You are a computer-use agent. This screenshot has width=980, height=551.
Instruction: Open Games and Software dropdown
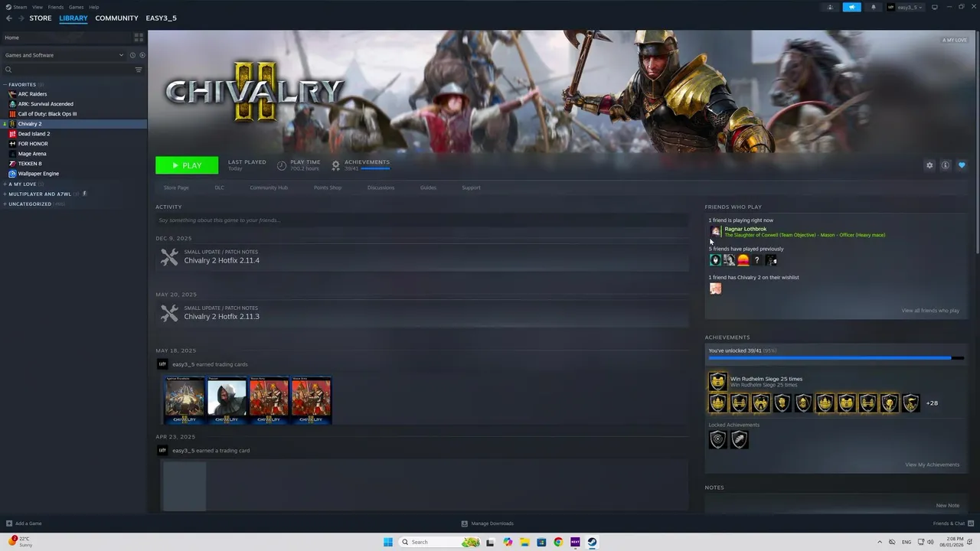pos(64,55)
